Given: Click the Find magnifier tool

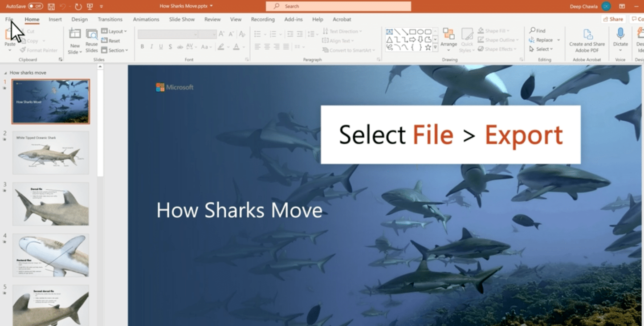Looking at the screenshot, I should (x=537, y=31).
